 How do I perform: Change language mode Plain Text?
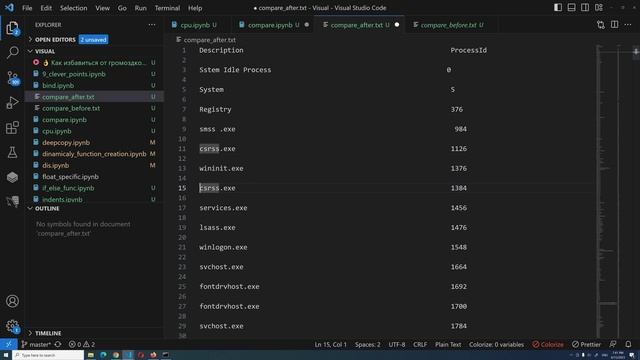448,344
